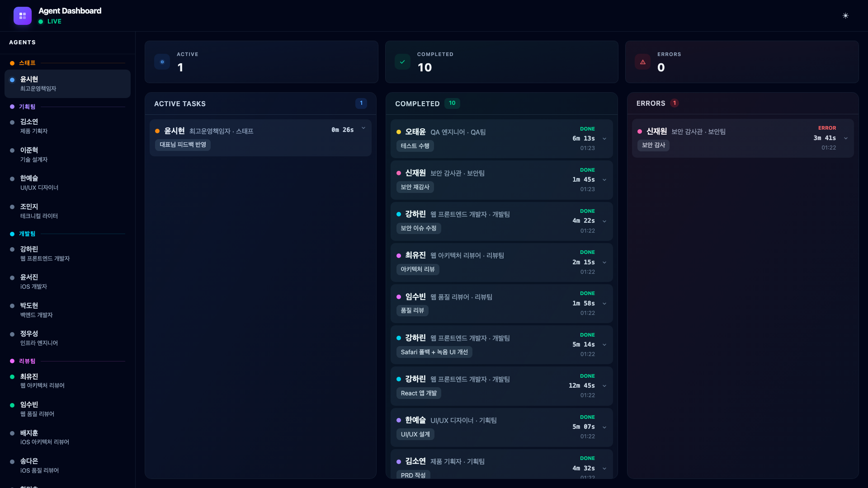Toggle the status dot next to 윤시현 in sidebar
Viewport: 868px width, 488px height.
click(12, 79)
